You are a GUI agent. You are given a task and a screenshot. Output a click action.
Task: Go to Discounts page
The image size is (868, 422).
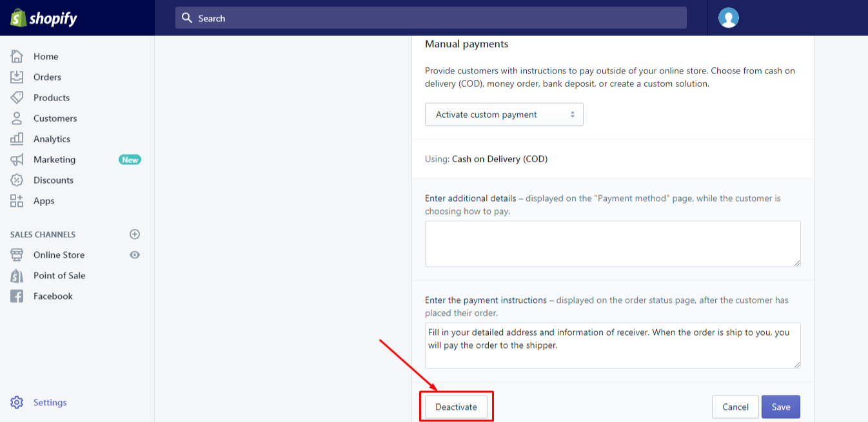pyautogui.click(x=54, y=180)
